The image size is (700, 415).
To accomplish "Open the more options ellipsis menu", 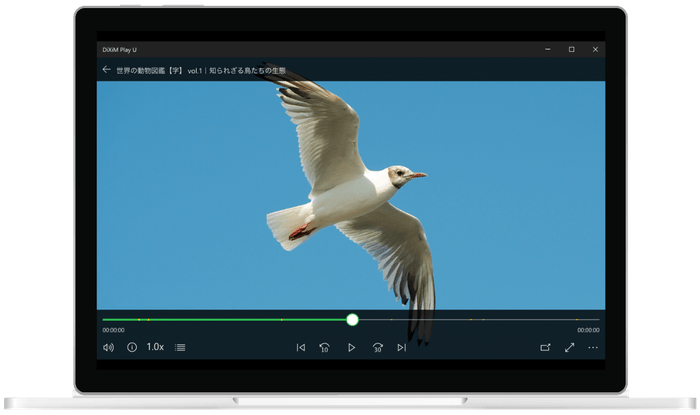I will pos(593,347).
